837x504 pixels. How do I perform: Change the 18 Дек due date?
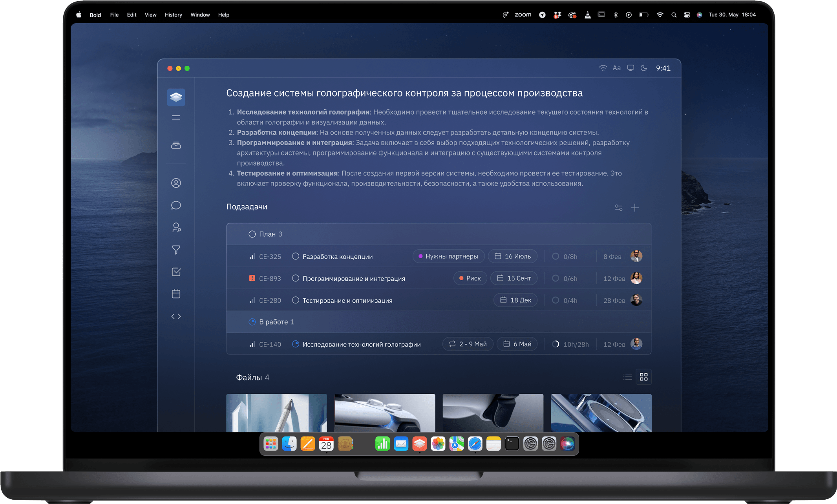[515, 300]
